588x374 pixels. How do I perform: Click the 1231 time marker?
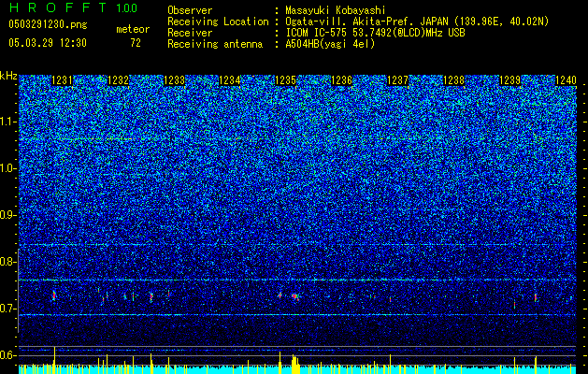[x=62, y=80]
